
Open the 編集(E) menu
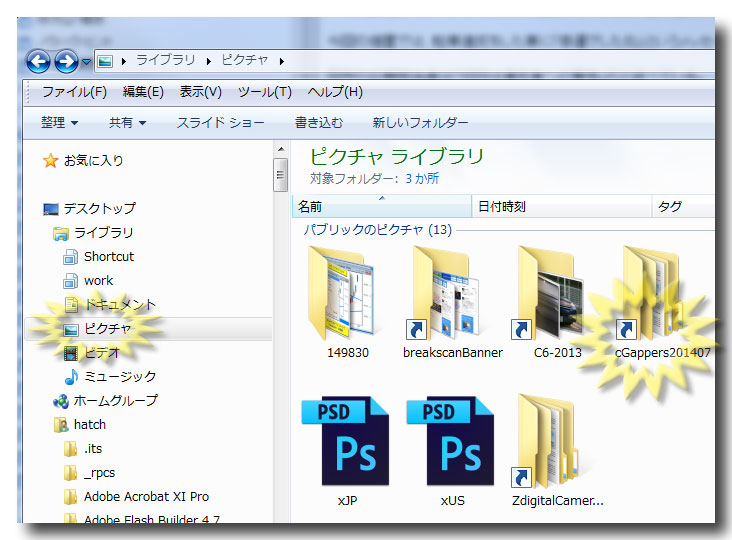click(x=143, y=92)
